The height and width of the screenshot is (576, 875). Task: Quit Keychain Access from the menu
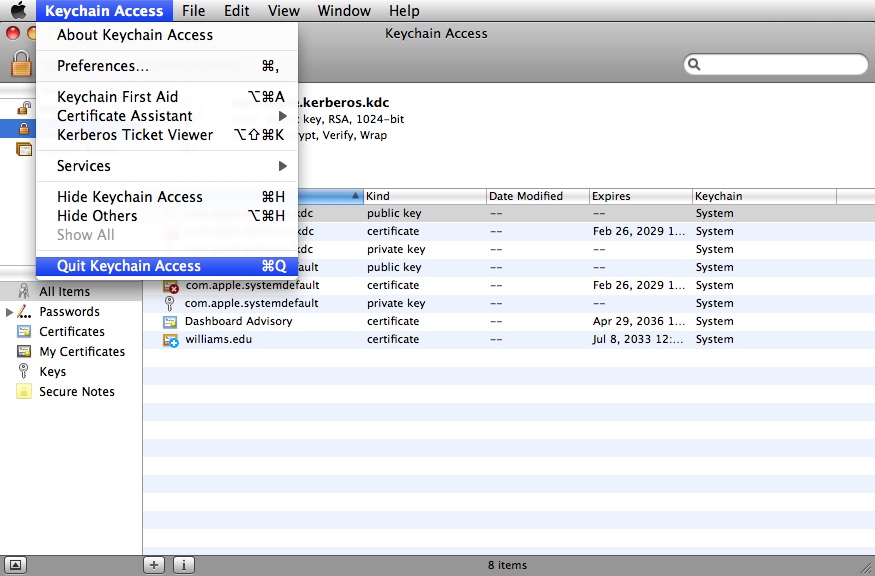167,266
